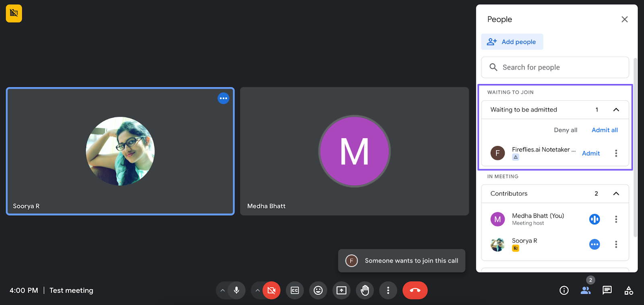Open more options in bottom toolbar
644x305 pixels.
pyautogui.click(x=388, y=291)
